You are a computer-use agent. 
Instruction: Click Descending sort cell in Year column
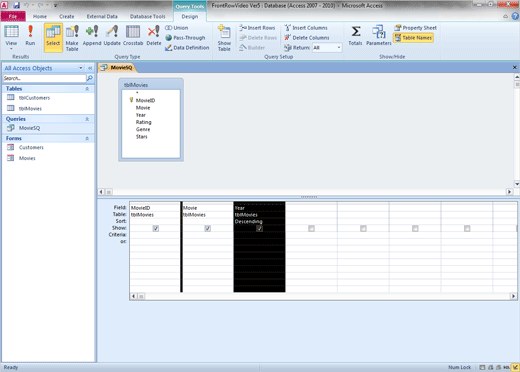(x=259, y=221)
